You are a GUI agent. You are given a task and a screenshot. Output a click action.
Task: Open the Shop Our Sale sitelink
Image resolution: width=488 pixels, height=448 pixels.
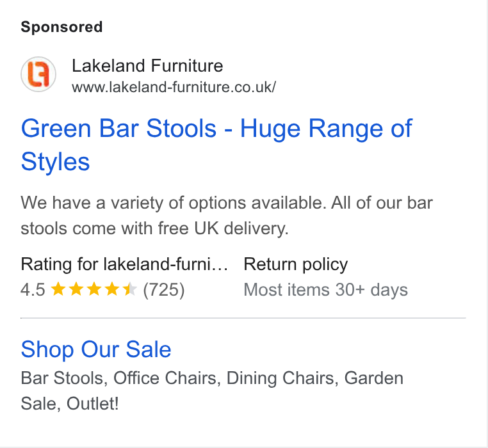tap(96, 349)
